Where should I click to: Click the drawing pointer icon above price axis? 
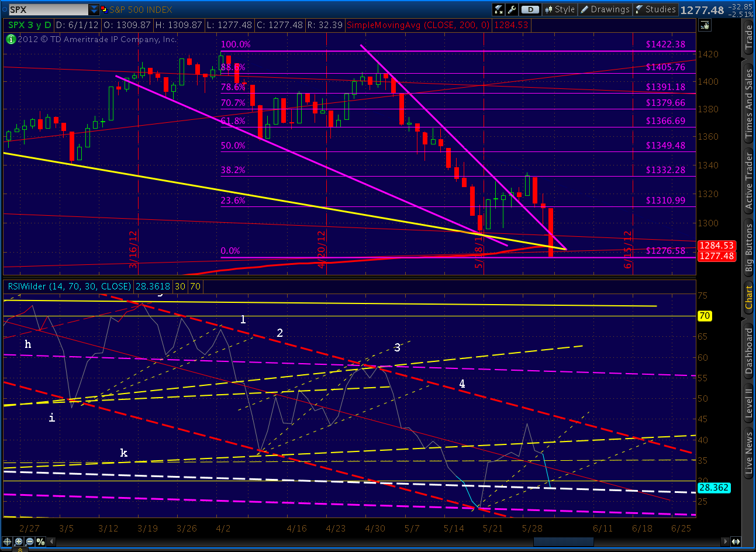(x=705, y=25)
